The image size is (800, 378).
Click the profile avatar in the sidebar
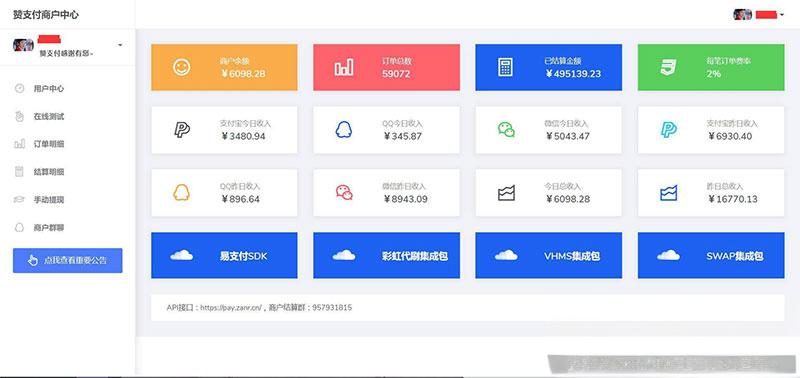coord(23,45)
